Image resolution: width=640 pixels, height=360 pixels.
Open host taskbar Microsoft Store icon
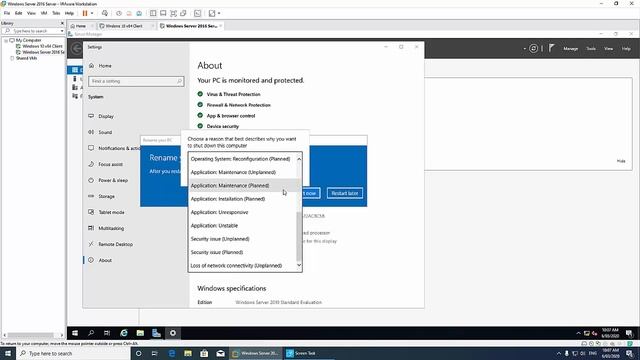pyautogui.click(x=204, y=353)
